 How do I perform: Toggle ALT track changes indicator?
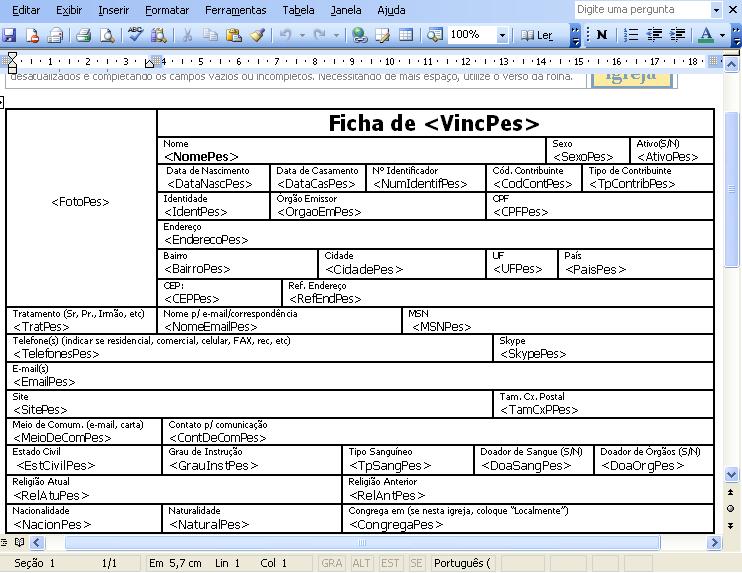(361, 563)
